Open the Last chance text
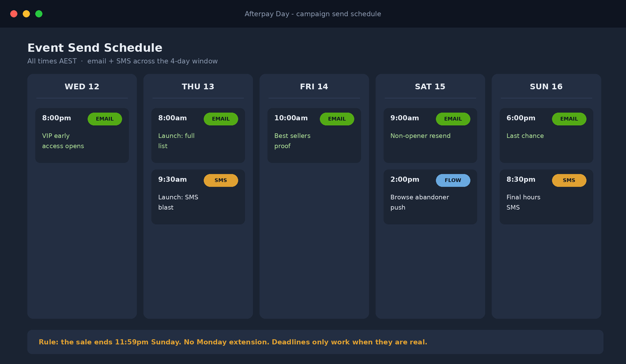 click(525, 136)
